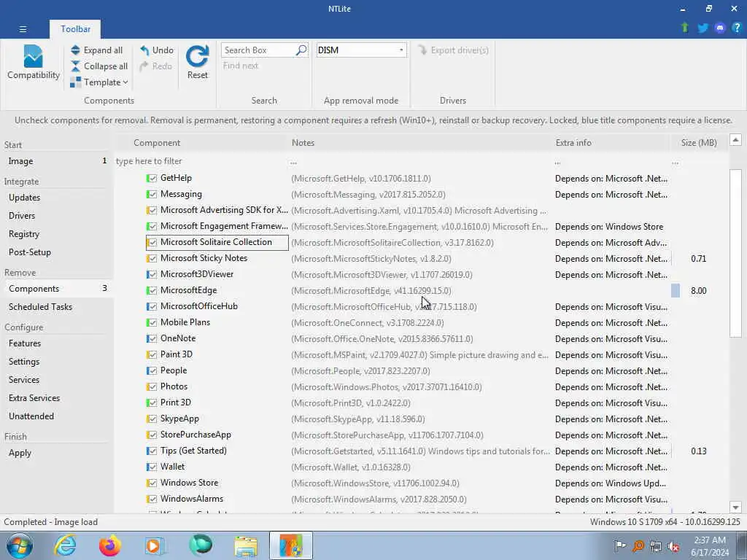
Task: Click Find next in search group
Action: pyautogui.click(x=241, y=66)
